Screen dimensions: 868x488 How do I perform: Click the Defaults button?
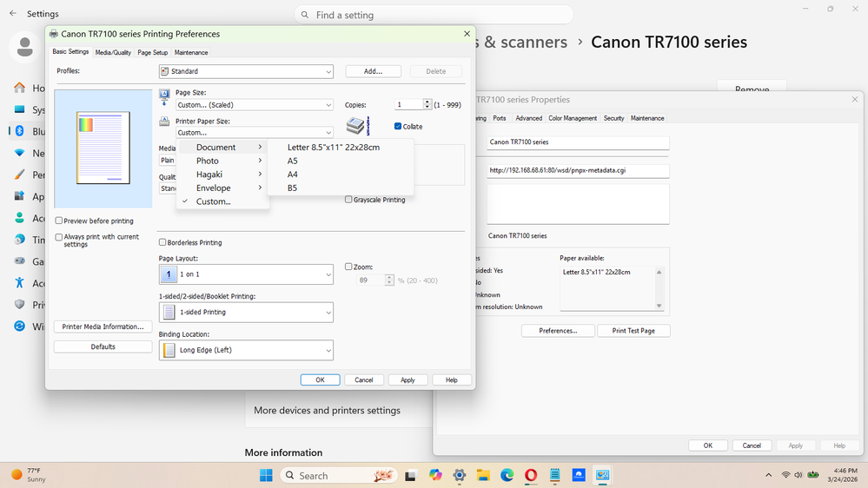tap(103, 347)
